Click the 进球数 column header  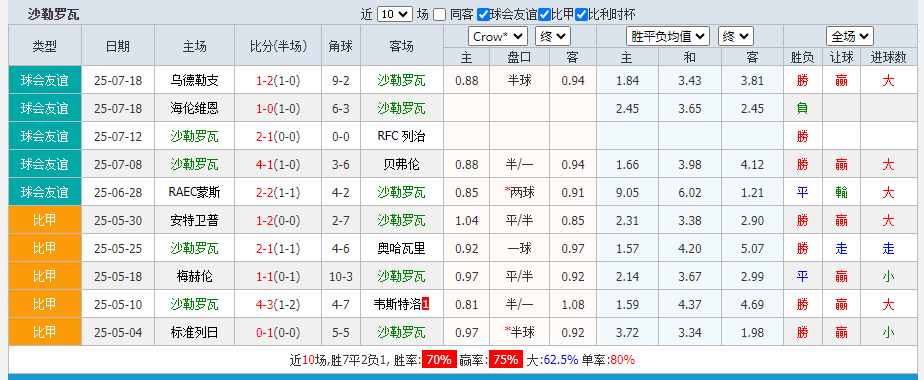(x=888, y=57)
